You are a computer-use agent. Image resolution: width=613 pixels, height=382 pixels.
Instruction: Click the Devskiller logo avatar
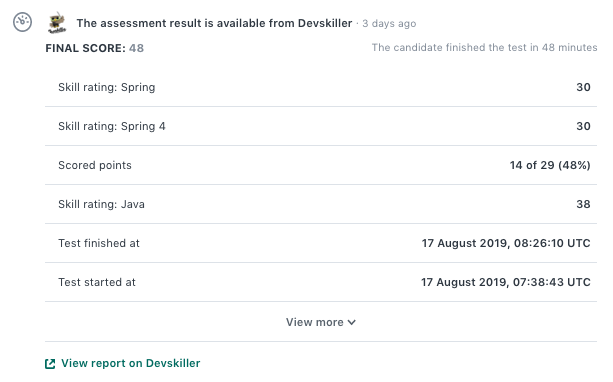coord(57,23)
